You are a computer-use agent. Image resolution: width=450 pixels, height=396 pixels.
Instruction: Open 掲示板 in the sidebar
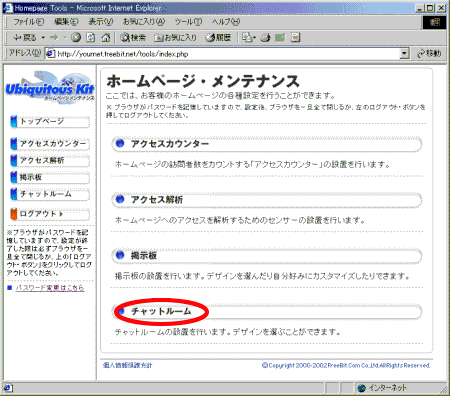coord(50,177)
